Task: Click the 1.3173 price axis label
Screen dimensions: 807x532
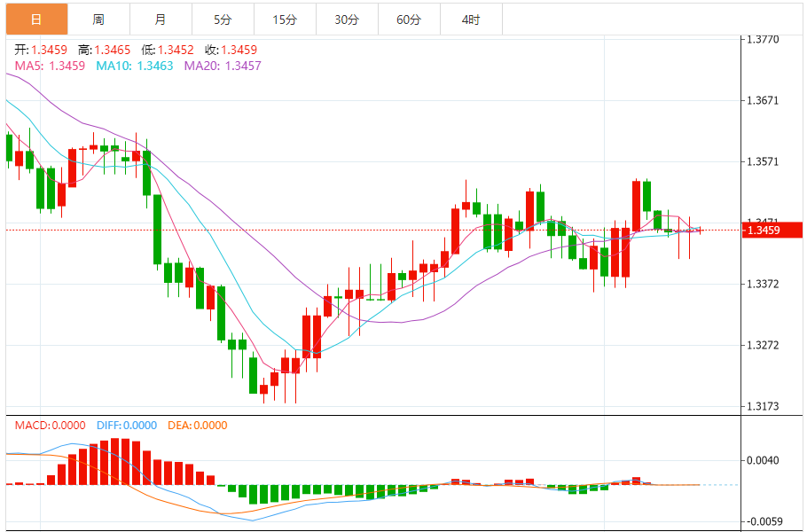Action: [x=763, y=406]
